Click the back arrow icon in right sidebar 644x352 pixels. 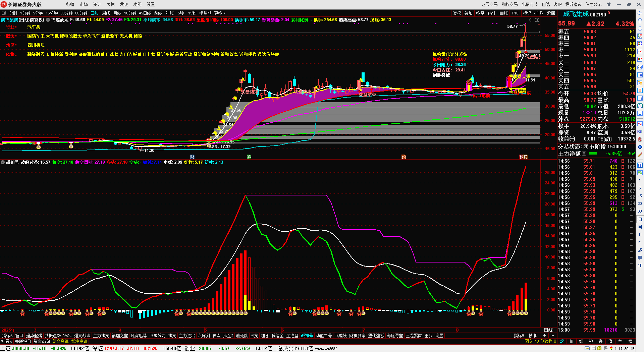click(640, 13)
